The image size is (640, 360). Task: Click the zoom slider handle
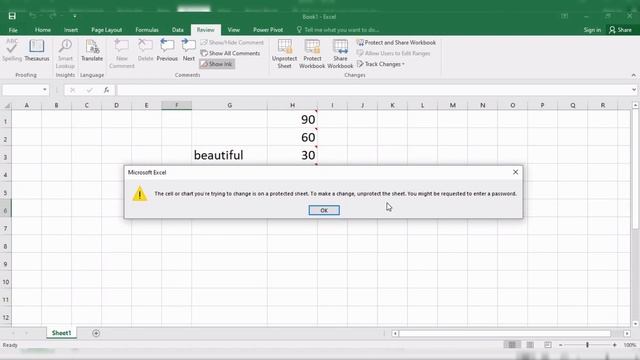pos(588,345)
